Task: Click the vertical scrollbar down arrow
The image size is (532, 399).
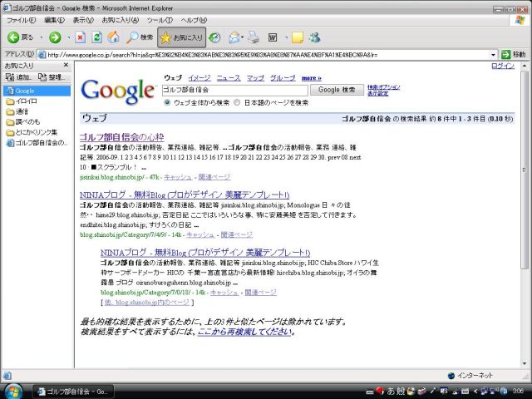Action: point(525,363)
